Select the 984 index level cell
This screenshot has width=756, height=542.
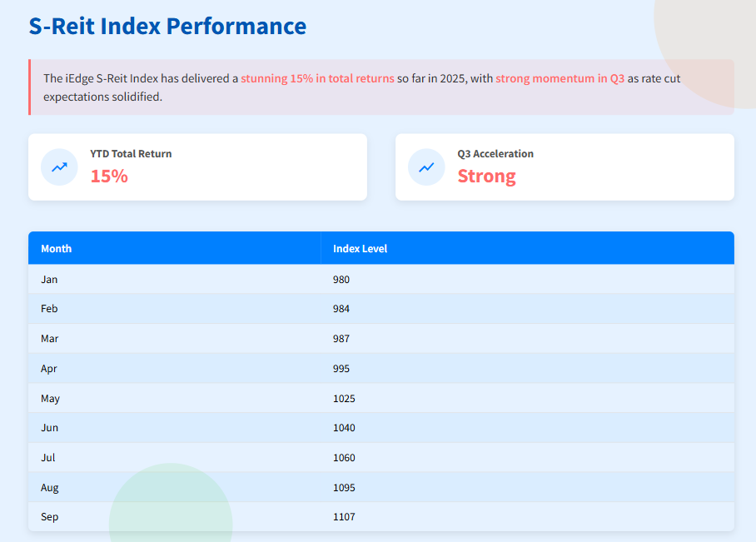point(528,309)
